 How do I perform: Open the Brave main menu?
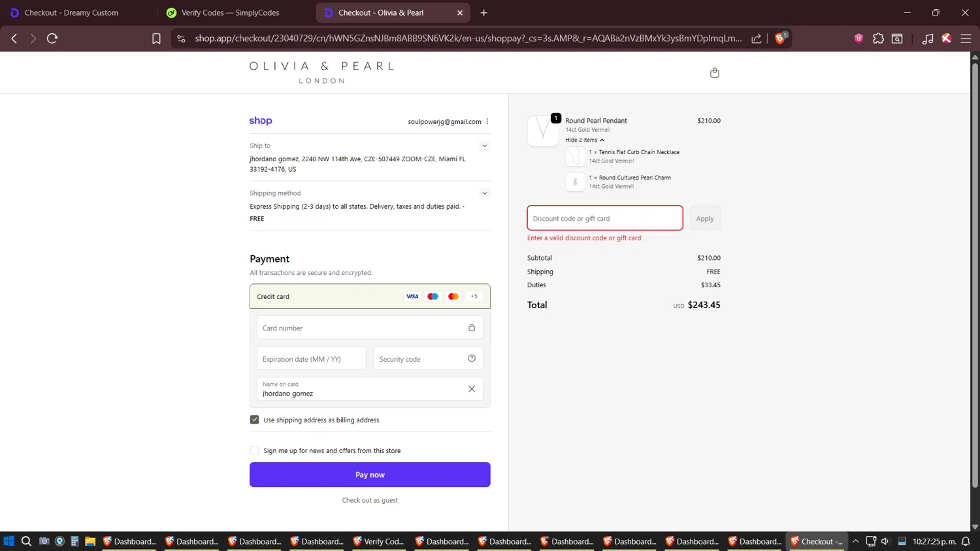pyautogui.click(x=966, y=39)
